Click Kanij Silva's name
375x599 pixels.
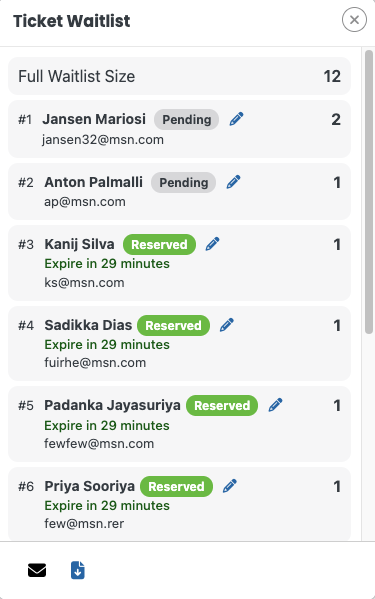(x=79, y=244)
